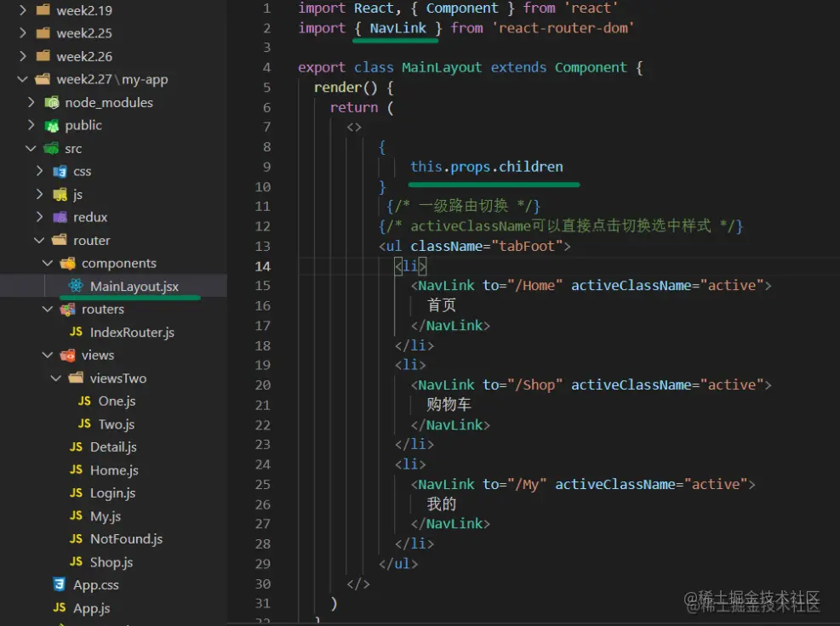Click the React icon beside MainLayout.jsx
The image size is (840, 626).
76,286
